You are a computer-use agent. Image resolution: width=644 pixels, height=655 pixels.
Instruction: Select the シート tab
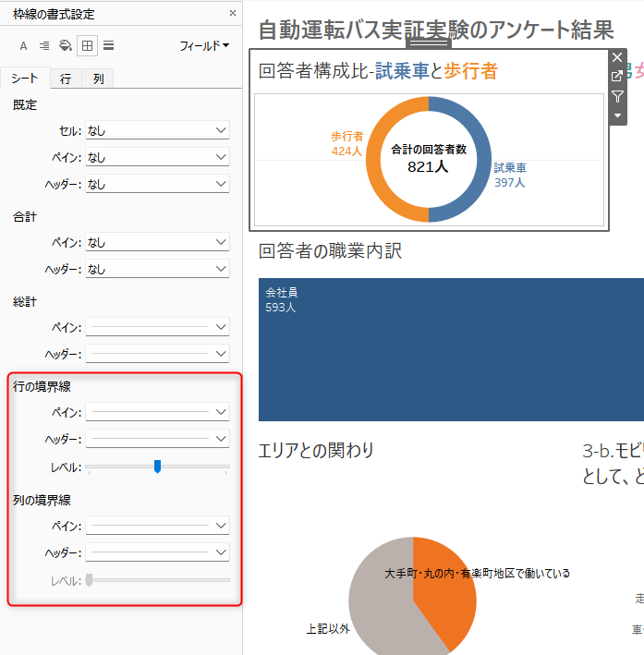[x=25, y=79]
